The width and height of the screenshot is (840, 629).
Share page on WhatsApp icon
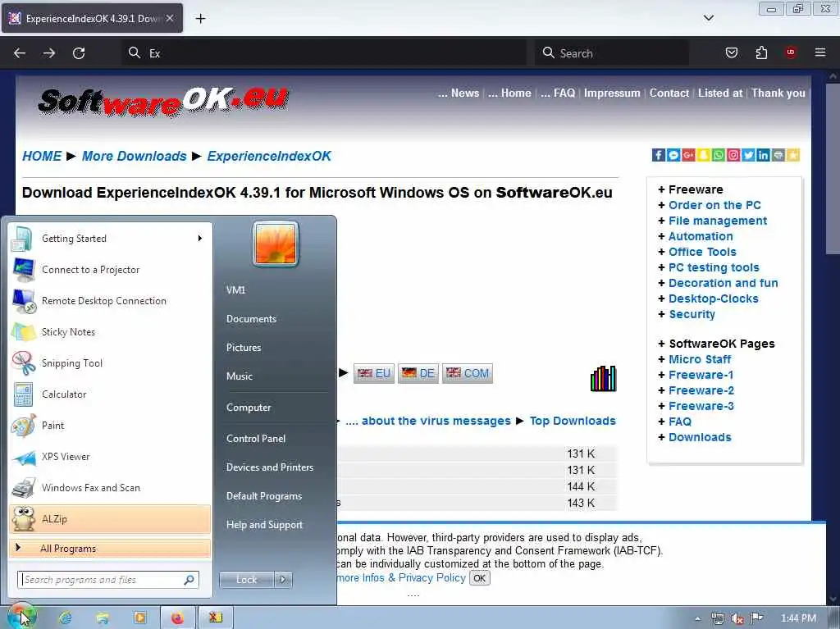(719, 155)
